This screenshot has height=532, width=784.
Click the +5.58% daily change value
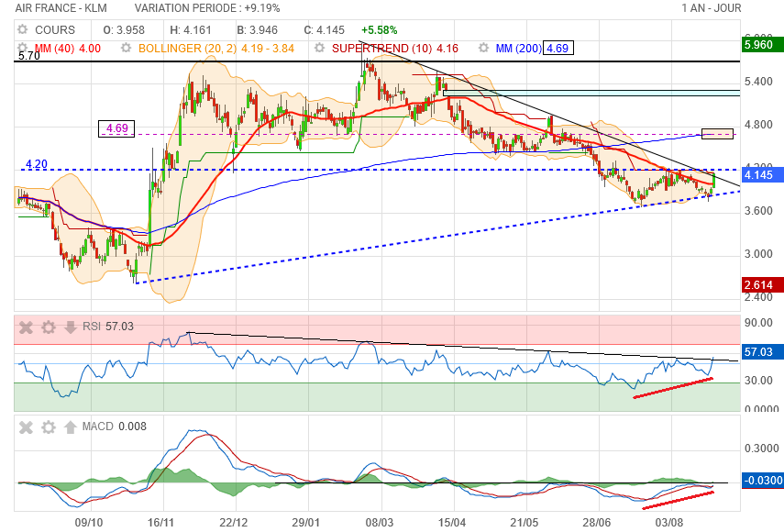pos(380,30)
